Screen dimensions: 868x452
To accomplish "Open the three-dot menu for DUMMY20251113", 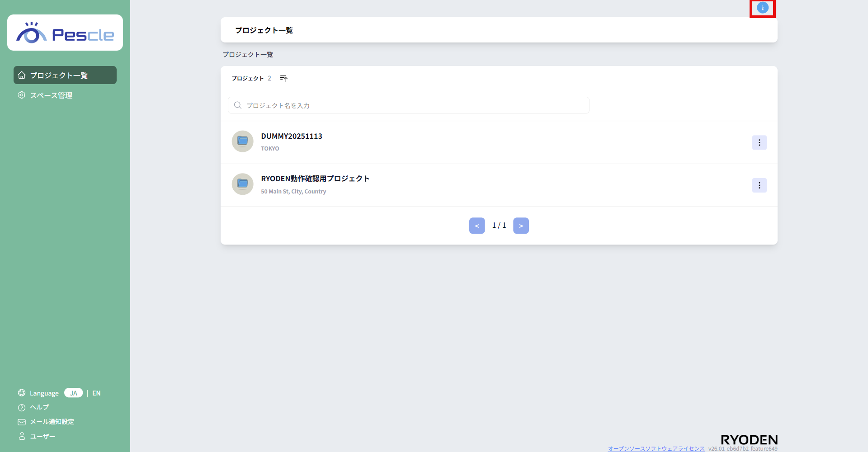I will pyautogui.click(x=759, y=142).
